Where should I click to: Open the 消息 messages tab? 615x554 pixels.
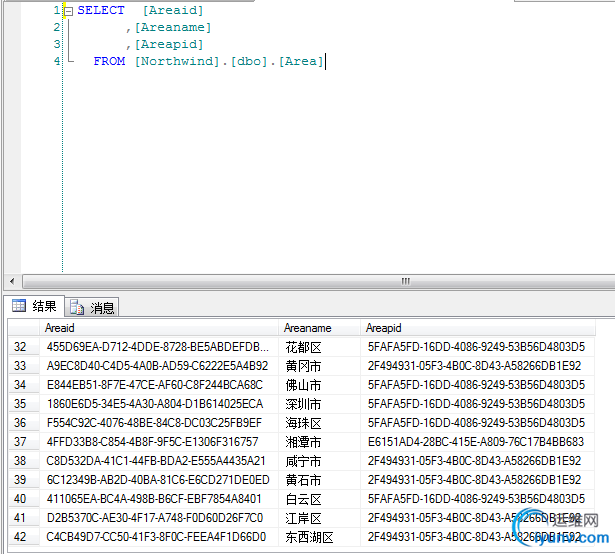click(x=92, y=308)
